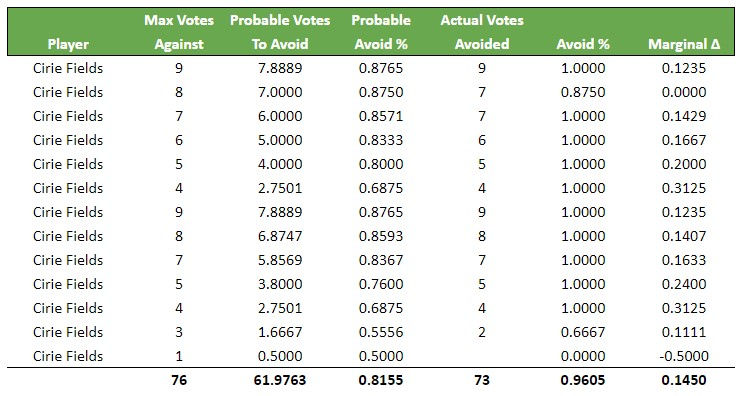
Task: Click the first Cirie Fields row name
Action: 68,68
